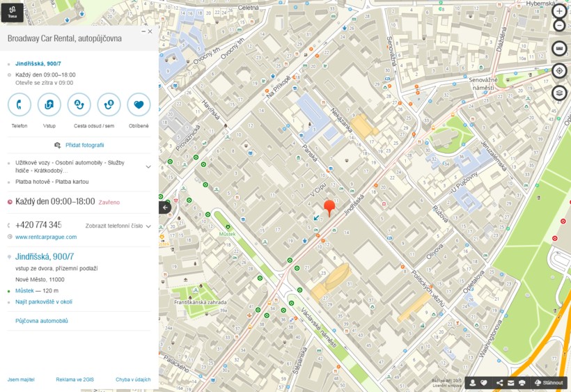The image size is (571, 392).
Task: Click the green Můstek metro station icon
Action: pyautogui.click(x=228, y=228)
